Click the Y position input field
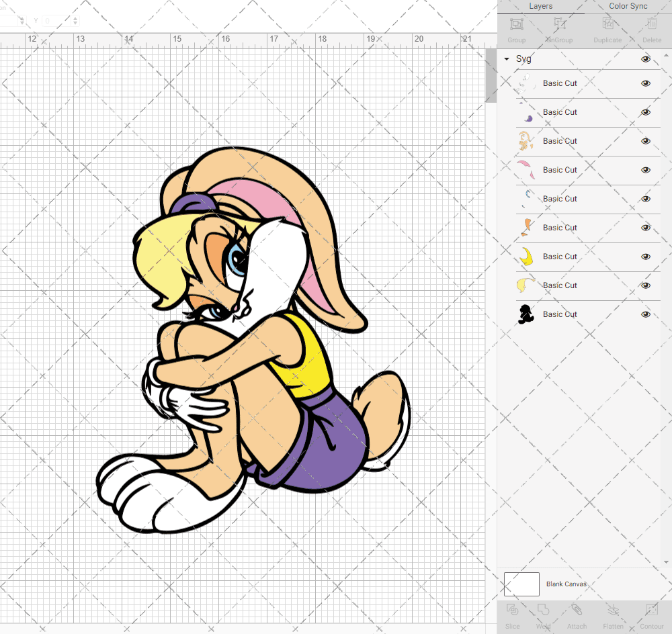This screenshot has height=634, width=672. pos(56,21)
